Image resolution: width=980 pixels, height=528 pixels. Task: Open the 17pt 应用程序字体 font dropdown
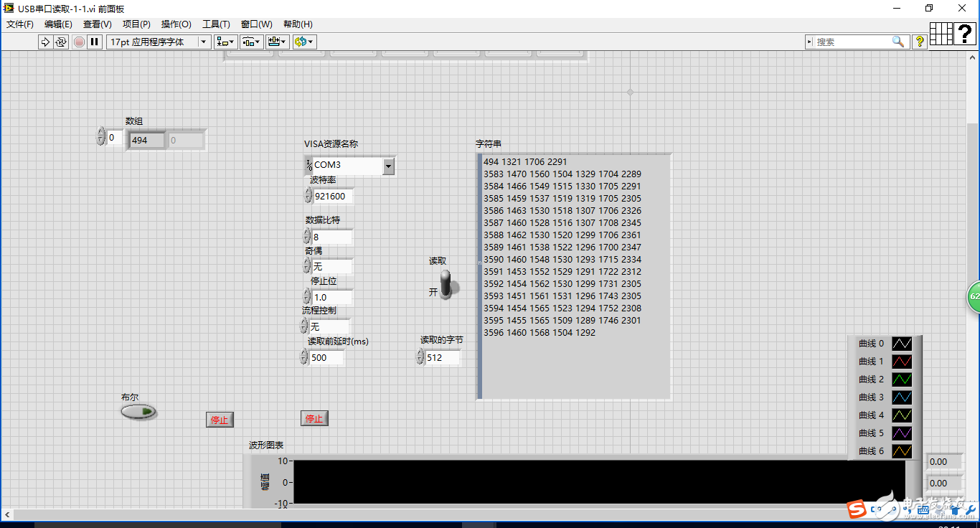tap(159, 42)
